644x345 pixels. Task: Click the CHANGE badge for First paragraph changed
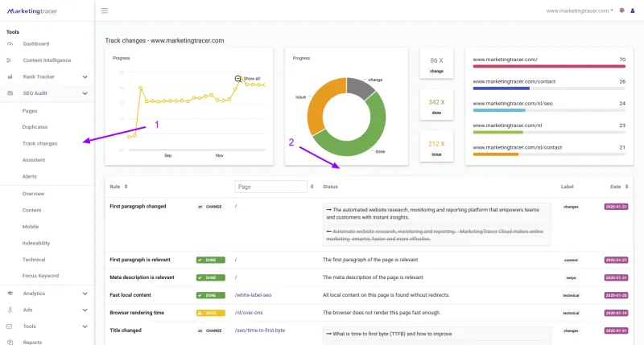(x=210, y=207)
